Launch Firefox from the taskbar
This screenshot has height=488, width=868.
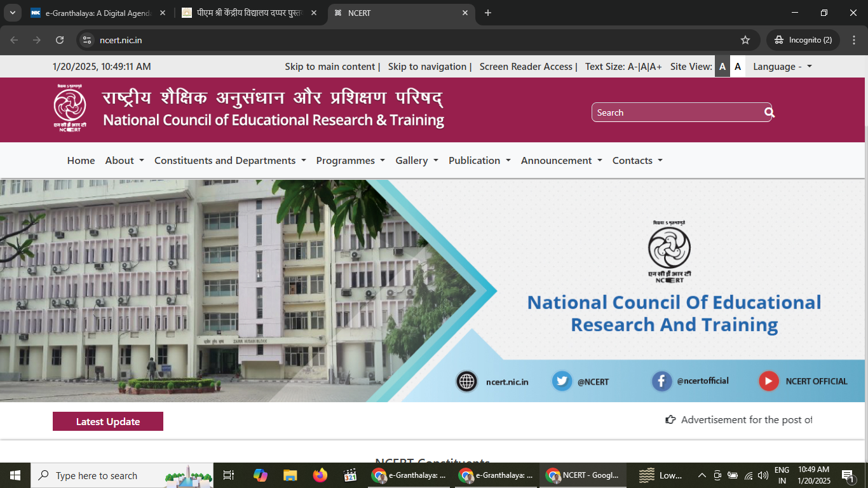point(320,475)
